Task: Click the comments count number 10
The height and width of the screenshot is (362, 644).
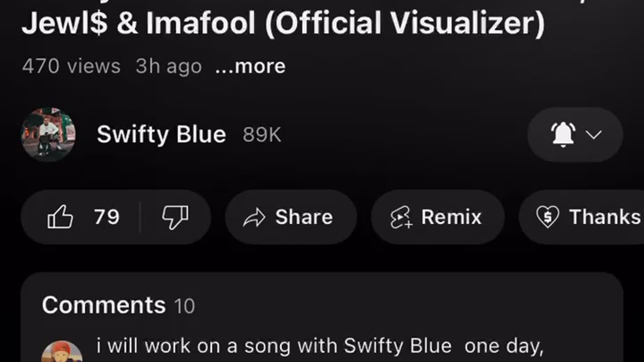Action: point(184,306)
